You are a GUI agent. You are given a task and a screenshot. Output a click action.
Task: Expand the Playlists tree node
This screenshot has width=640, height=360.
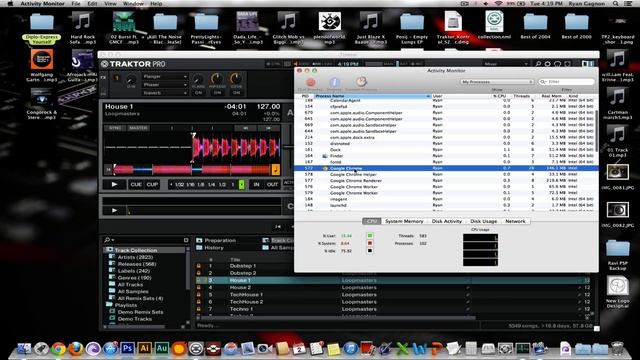109,305
